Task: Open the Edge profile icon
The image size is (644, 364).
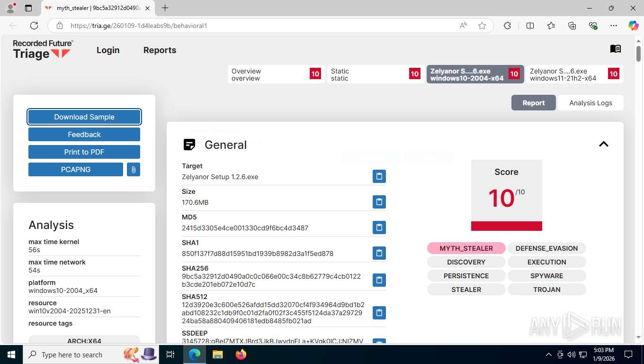Action: 10,8
